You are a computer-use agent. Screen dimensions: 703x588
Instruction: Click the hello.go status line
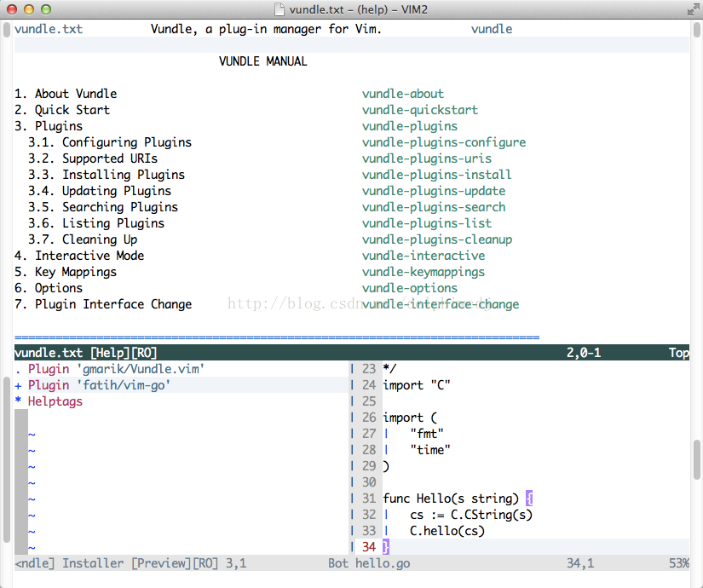click(522, 563)
